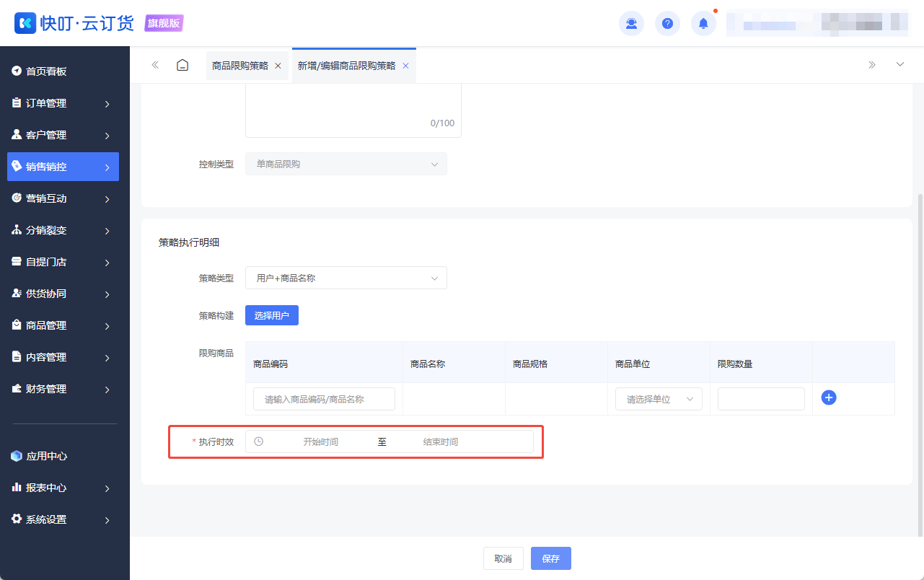Screen dimensions: 924x580
Task: Click the 系统设置 gear icon
Action: [x=17, y=519]
